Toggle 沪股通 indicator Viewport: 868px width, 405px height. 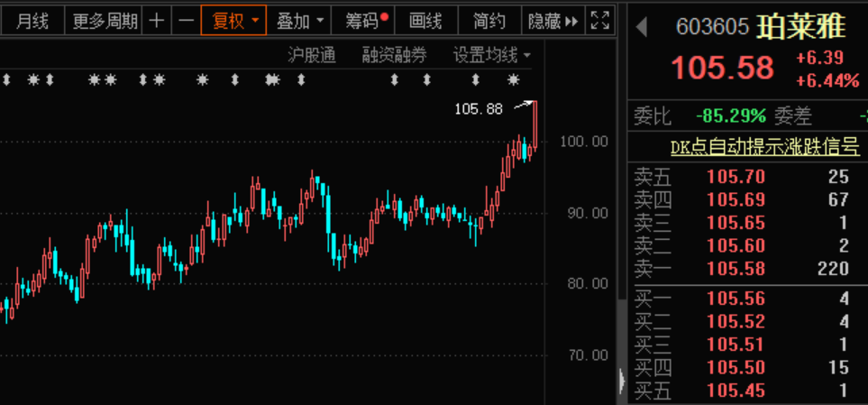[311, 55]
